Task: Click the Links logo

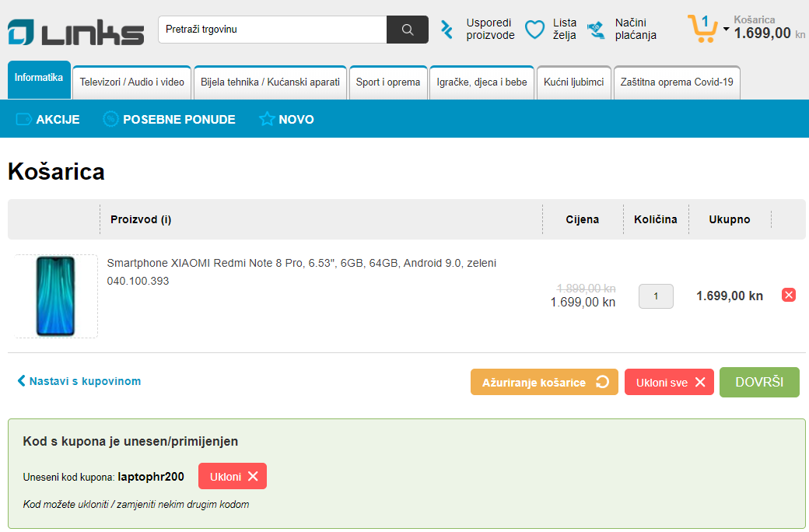Action: 75,32
